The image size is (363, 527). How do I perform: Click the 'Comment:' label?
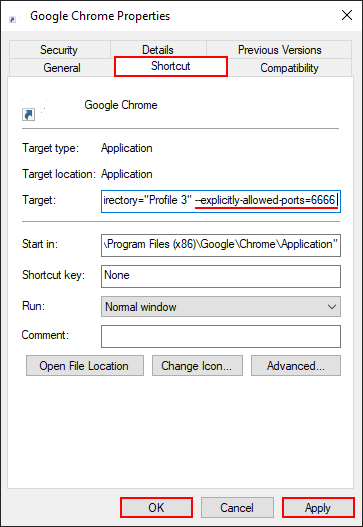click(45, 335)
